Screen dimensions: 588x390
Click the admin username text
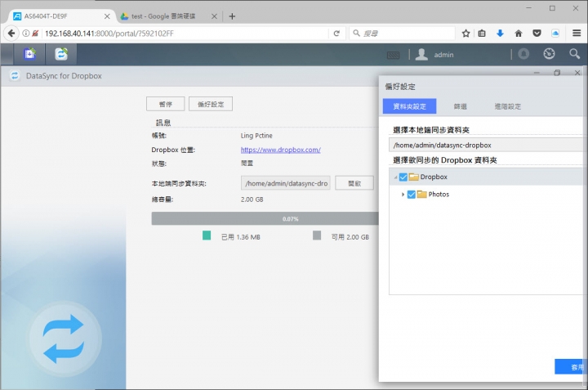[x=443, y=55]
